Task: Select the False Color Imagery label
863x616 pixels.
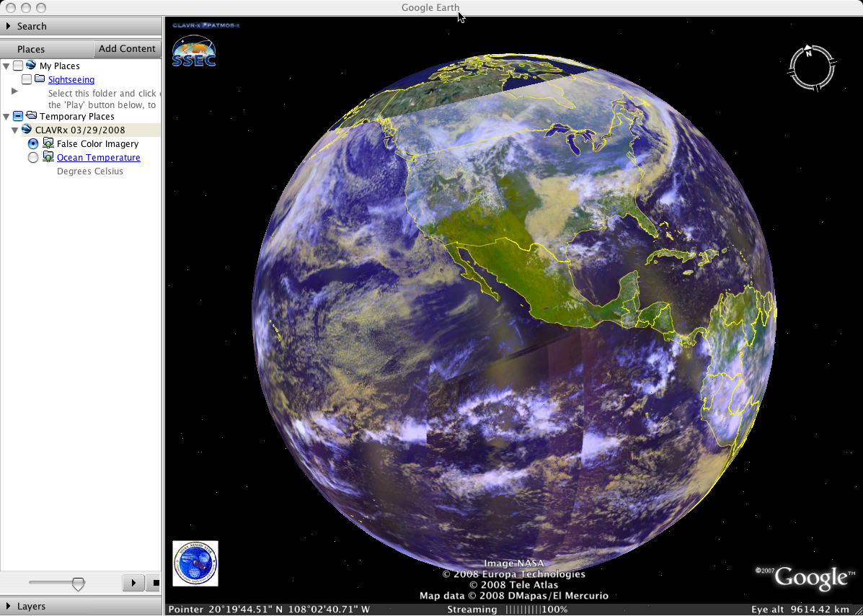Action: pyautogui.click(x=98, y=143)
